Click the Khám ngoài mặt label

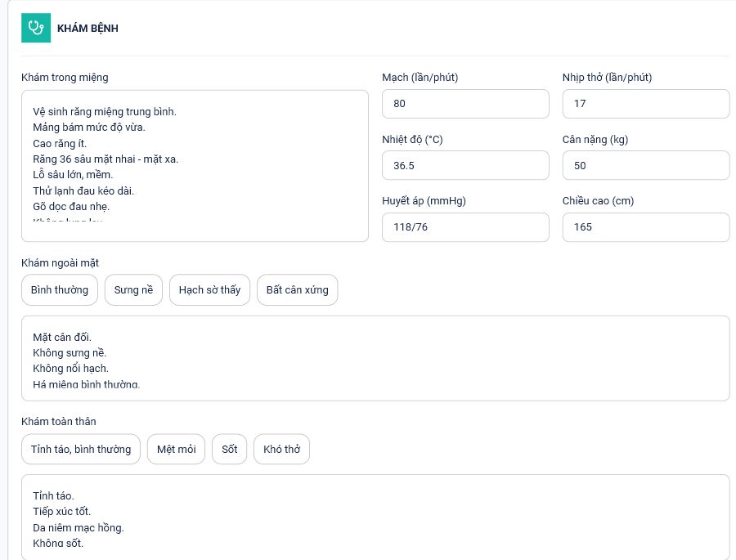pyautogui.click(x=60, y=263)
